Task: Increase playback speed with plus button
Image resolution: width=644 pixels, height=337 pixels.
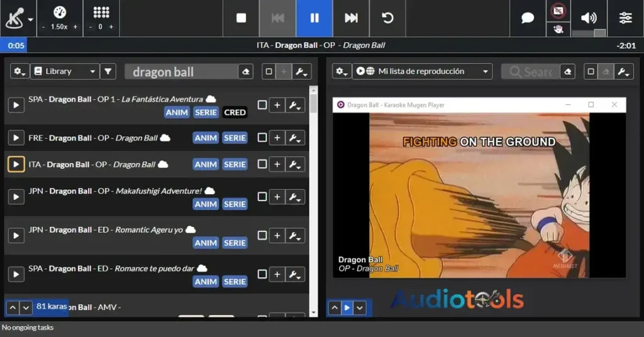Action: [x=75, y=27]
